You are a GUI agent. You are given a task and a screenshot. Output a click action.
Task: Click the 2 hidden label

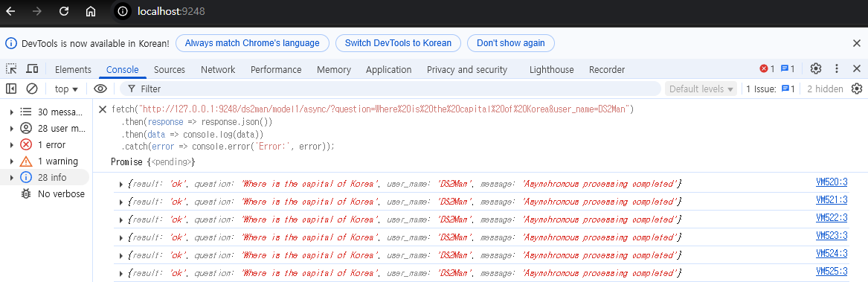pos(825,89)
